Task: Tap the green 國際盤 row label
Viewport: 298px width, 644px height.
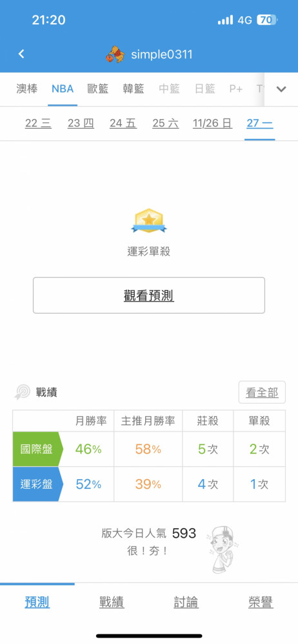Action: pos(37,449)
